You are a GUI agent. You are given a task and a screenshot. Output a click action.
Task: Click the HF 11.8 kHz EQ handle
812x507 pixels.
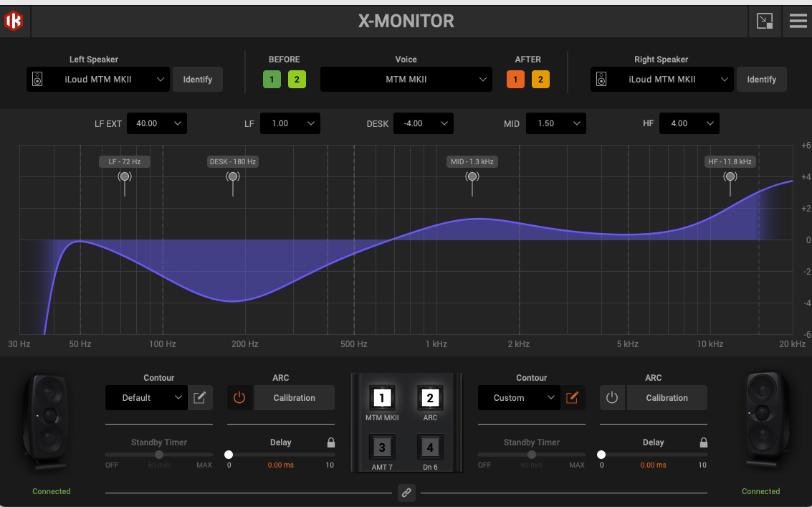tap(730, 177)
